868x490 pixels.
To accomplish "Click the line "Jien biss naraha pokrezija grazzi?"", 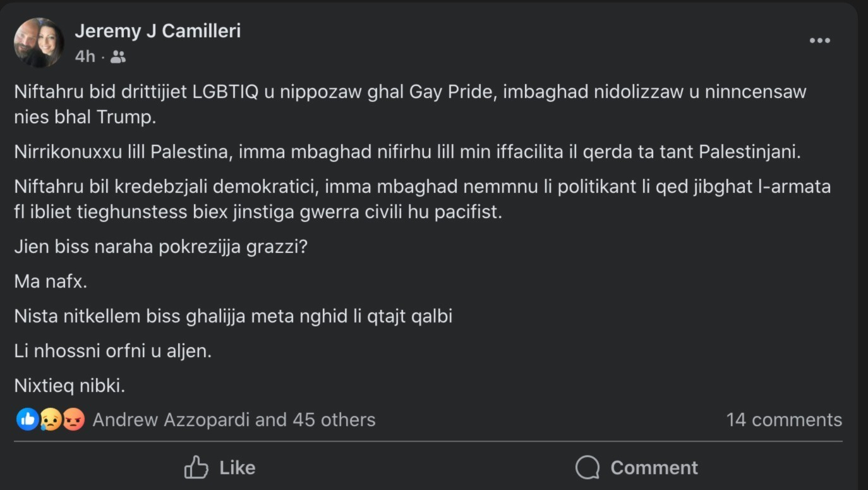I will click(160, 247).
